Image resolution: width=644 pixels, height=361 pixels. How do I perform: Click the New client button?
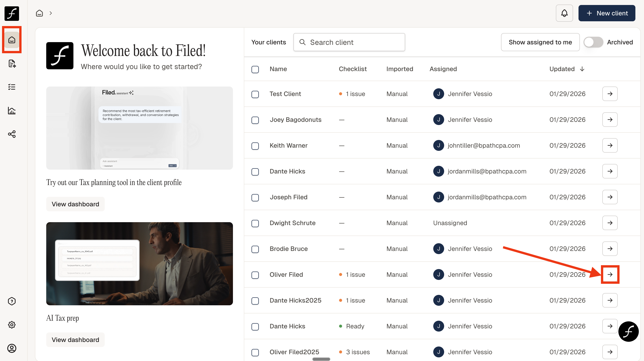607,13
